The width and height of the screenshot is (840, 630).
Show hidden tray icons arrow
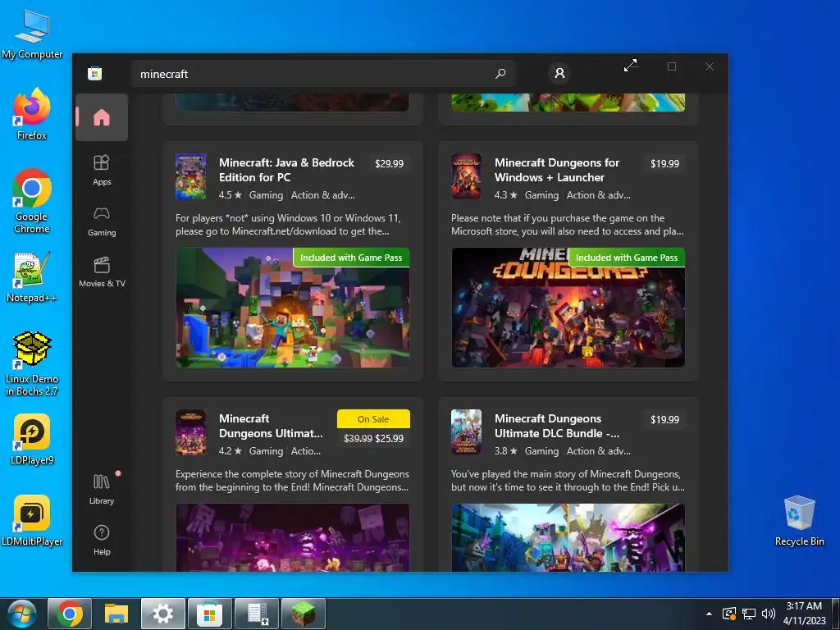pyautogui.click(x=710, y=614)
